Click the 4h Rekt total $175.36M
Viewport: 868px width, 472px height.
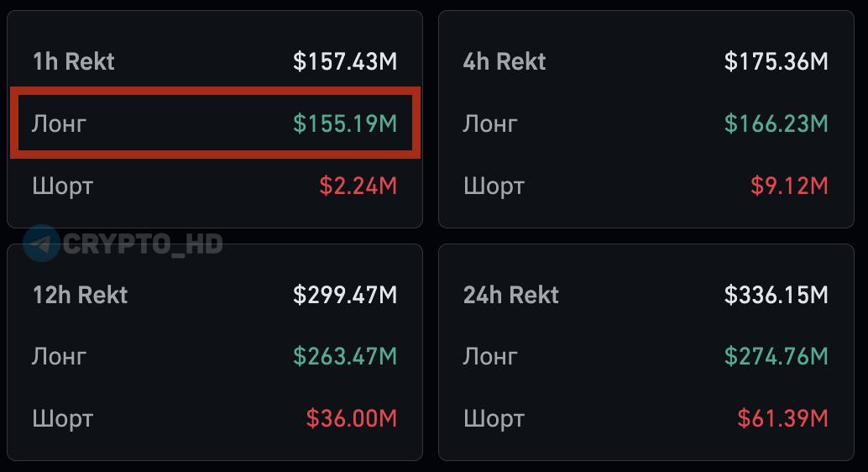(776, 61)
